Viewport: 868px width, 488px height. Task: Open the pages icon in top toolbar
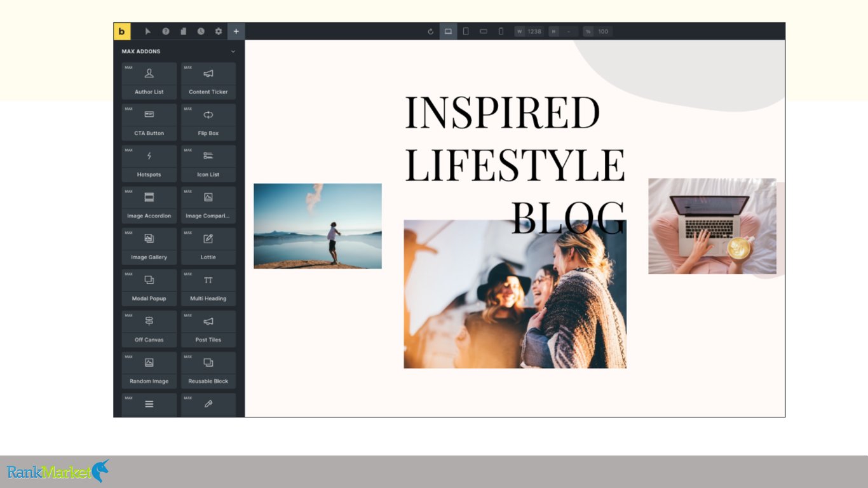tap(183, 31)
